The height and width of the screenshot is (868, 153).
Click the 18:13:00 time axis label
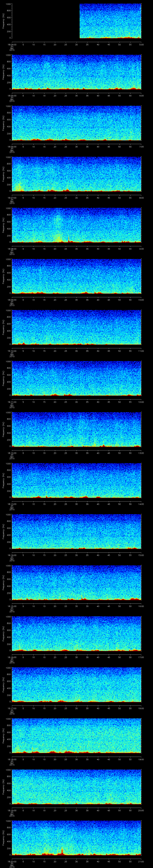point(12,504)
